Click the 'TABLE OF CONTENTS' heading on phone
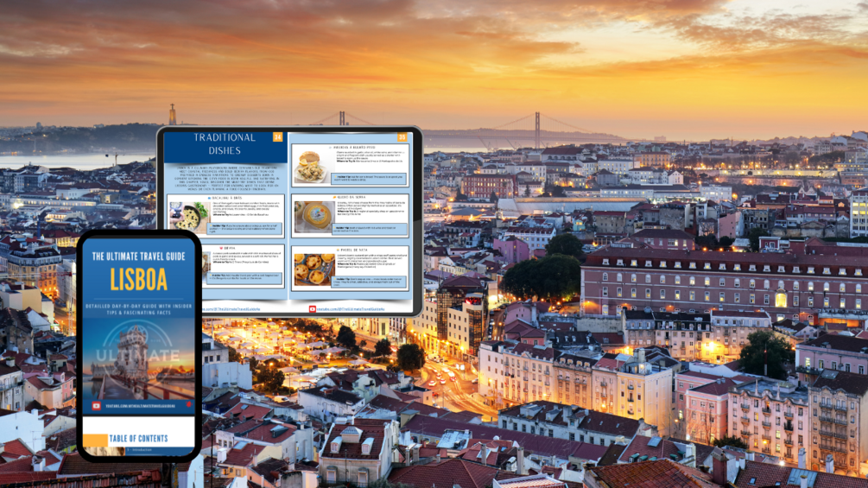This screenshot has height=488, width=868. pyautogui.click(x=138, y=438)
